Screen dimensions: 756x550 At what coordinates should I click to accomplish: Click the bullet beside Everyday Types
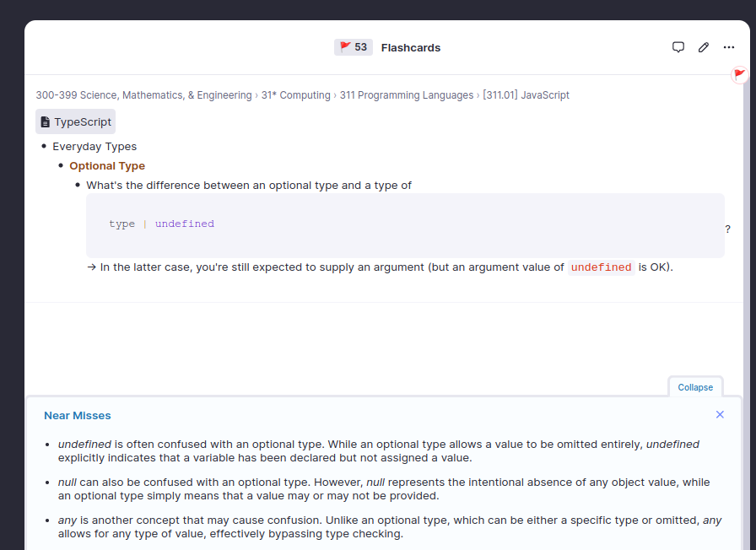(44, 147)
